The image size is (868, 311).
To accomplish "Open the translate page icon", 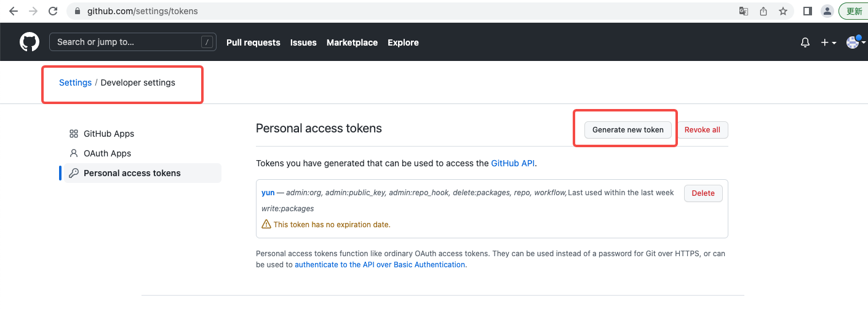I will coord(744,11).
